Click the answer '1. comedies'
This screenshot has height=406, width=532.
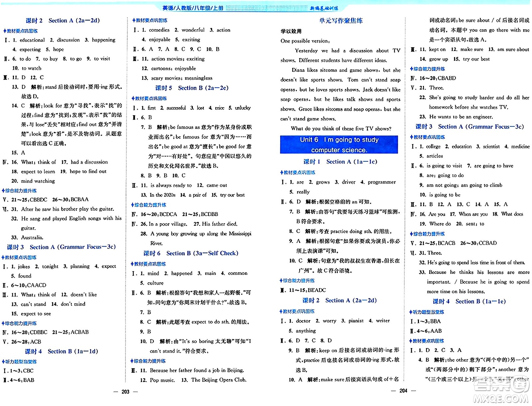155,30
